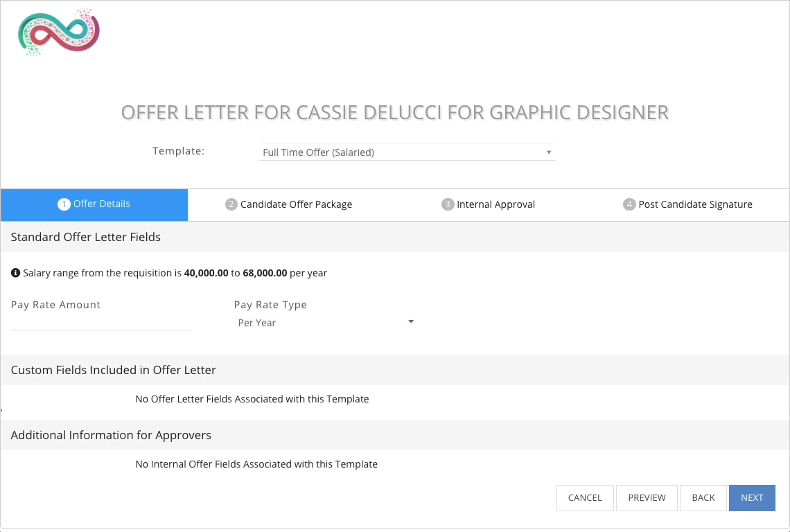Click the Standard Offer Letter Fields header
790x532 pixels.
[86, 237]
